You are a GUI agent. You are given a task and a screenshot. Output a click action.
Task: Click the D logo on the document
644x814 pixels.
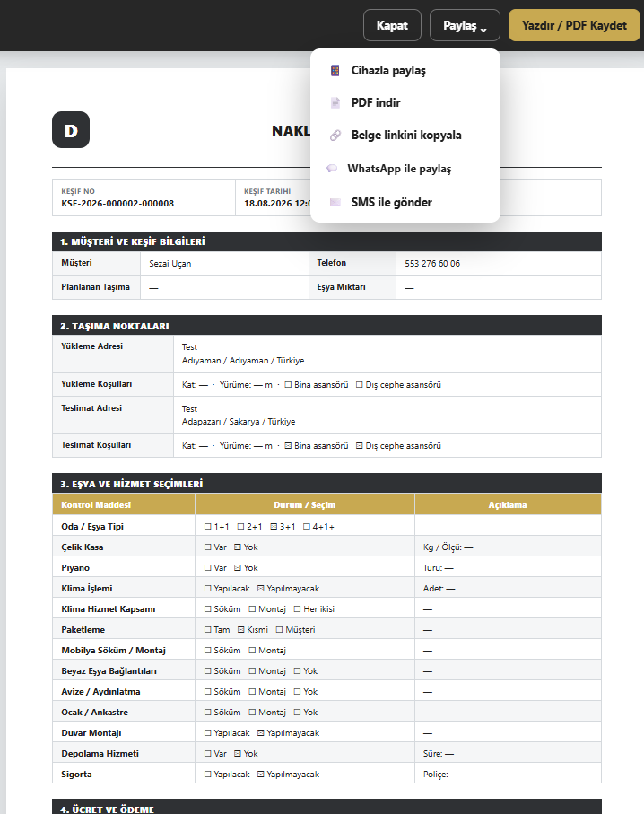71,130
